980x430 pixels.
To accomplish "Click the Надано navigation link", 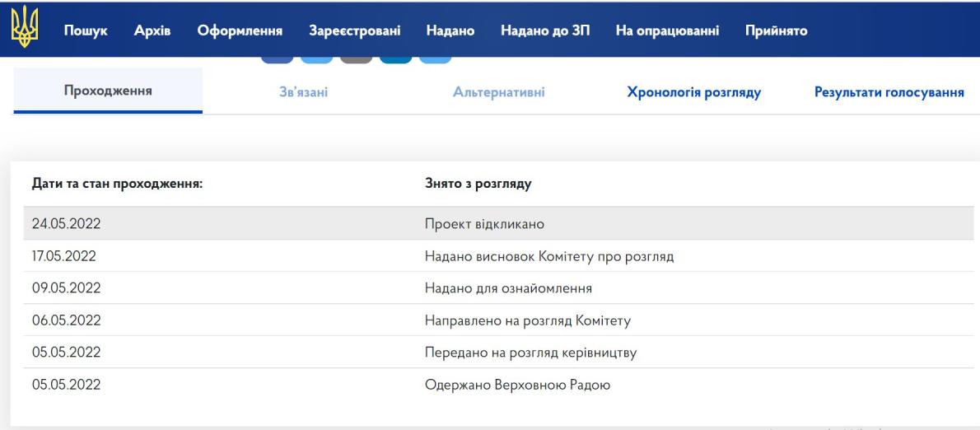I will click(450, 31).
